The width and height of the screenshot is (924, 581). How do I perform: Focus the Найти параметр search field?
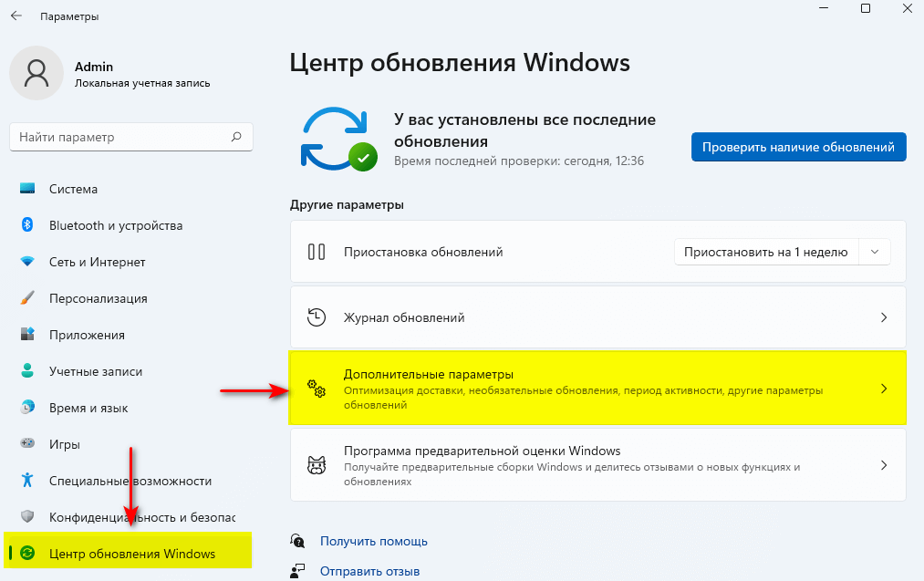coord(119,137)
